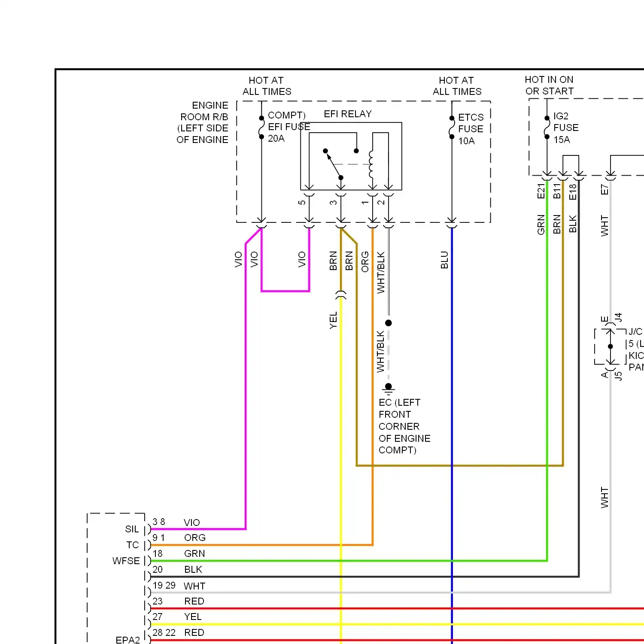644x644 pixels.
Task: Click the BLK label at pin 20
Action: pos(193,569)
